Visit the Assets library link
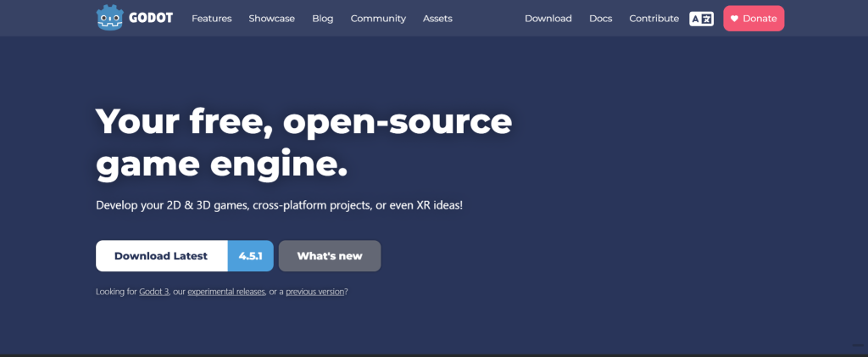Image resolution: width=868 pixels, height=357 pixels. point(437,19)
